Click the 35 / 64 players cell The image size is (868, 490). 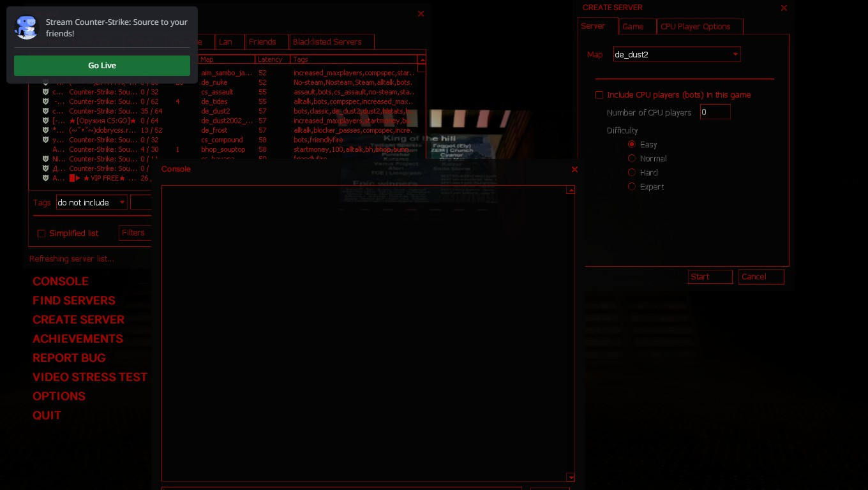(151, 111)
